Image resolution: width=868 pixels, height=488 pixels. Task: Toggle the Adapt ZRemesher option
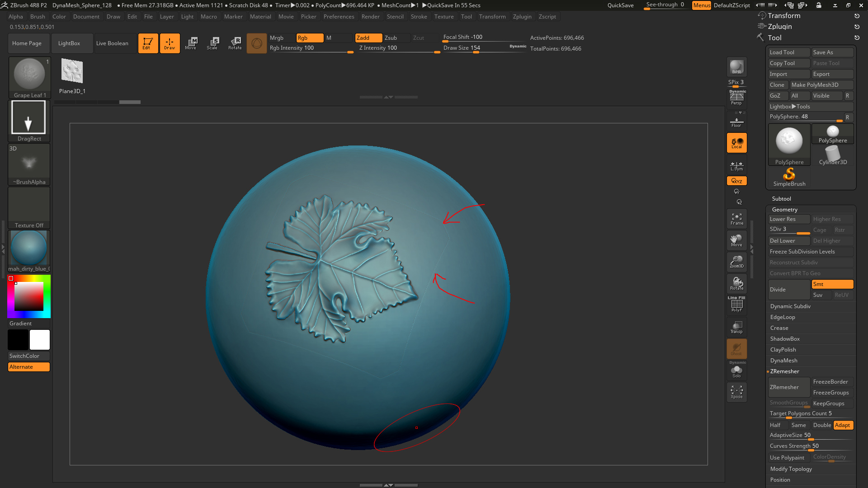coord(843,425)
